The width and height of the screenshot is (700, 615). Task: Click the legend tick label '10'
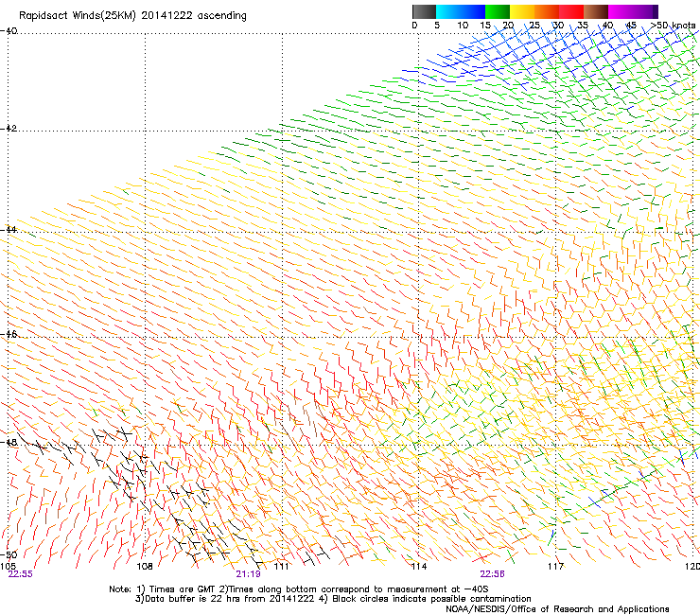tap(463, 26)
